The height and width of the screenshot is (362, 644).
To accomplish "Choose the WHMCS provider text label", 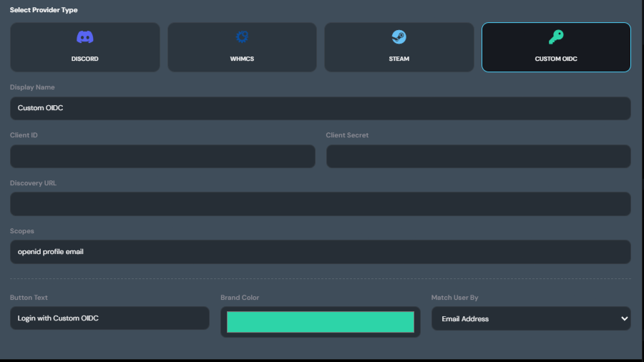I will [242, 59].
